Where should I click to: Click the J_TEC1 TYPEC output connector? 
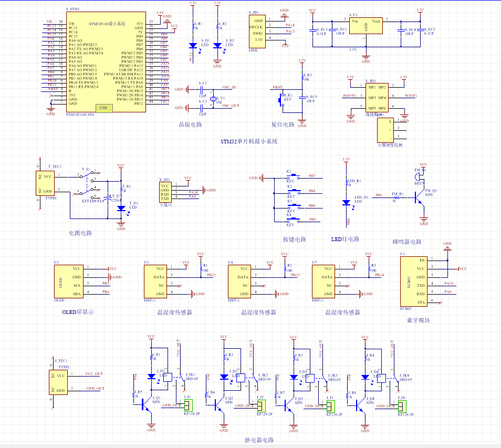click(x=61, y=382)
